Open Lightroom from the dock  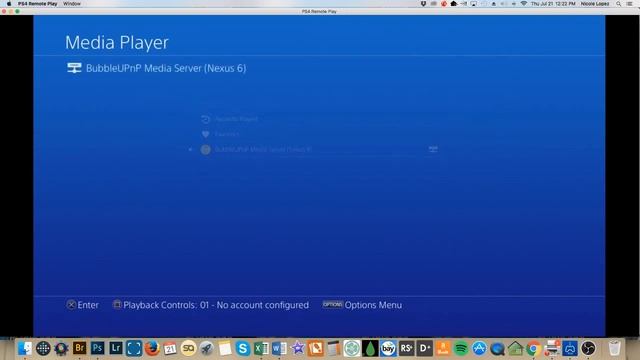(x=116, y=348)
